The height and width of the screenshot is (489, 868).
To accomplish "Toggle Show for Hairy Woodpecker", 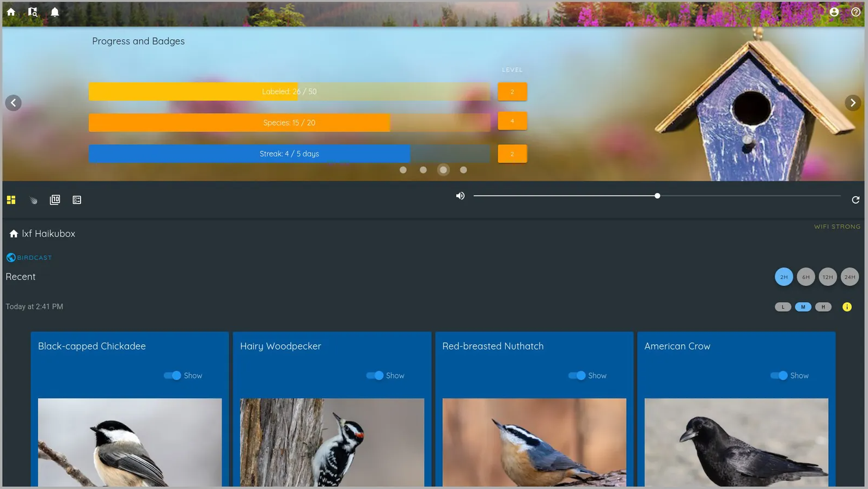I will pyautogui.click(x=375, y=376).
